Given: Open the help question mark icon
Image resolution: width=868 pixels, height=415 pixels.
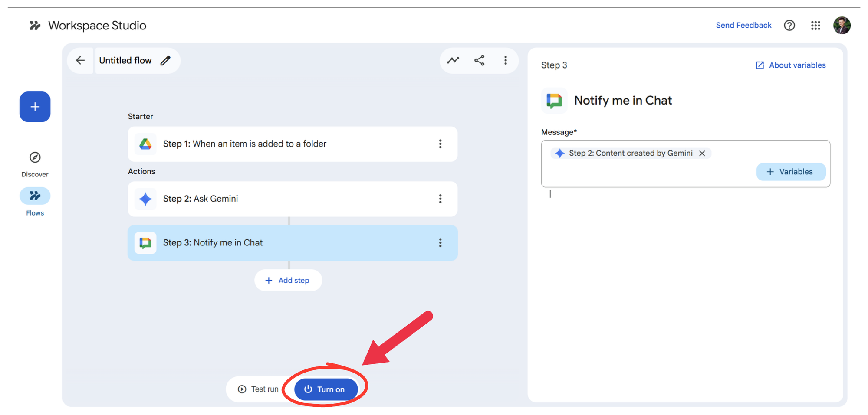Looking at the screenshot, I should tap(789, 26).
